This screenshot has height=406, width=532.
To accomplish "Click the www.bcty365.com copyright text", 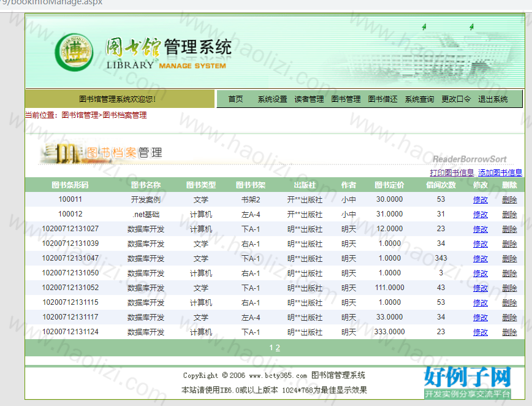I will click(278, 376).
